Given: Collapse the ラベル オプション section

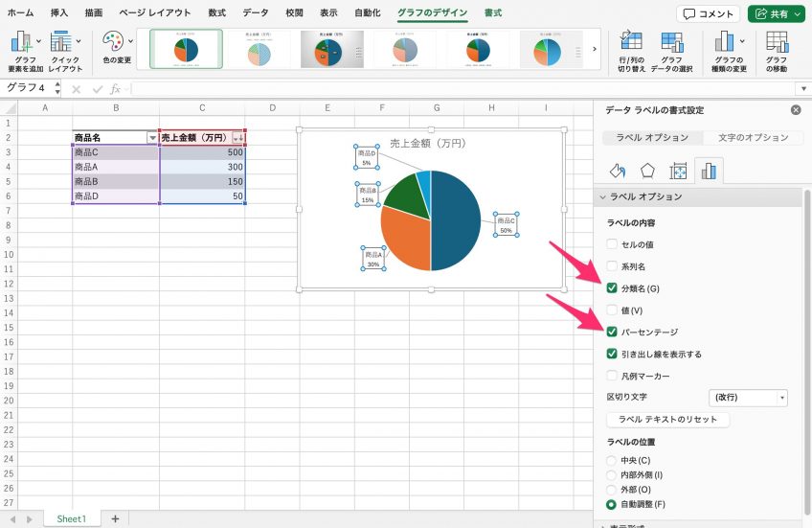Looking at the screenshot, I should point(601,196).
